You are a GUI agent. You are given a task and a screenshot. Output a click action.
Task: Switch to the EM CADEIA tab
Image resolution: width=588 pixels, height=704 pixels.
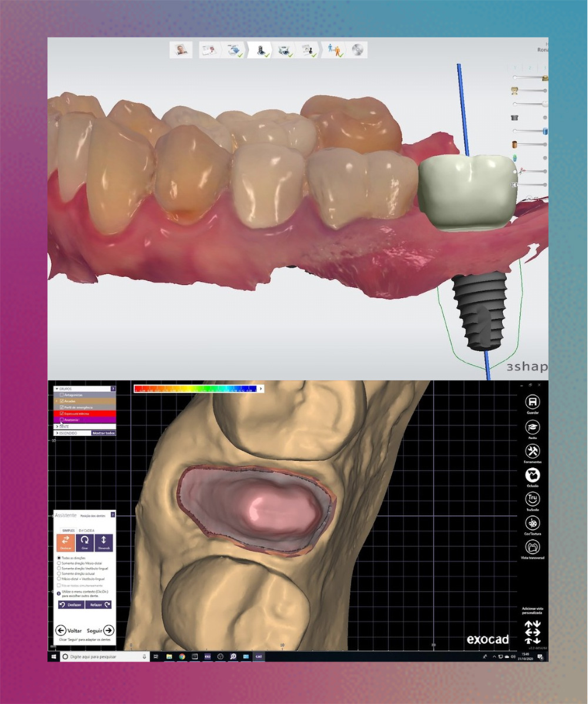pos(86,530)
